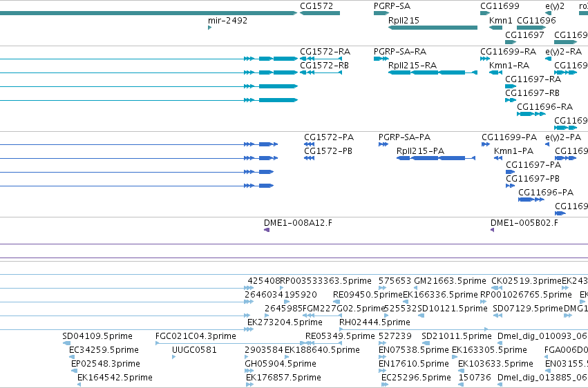Viewport: 588px width, 388px height.
Task: Open the EN07538.5prime EST label
Action: click(414, 350)
